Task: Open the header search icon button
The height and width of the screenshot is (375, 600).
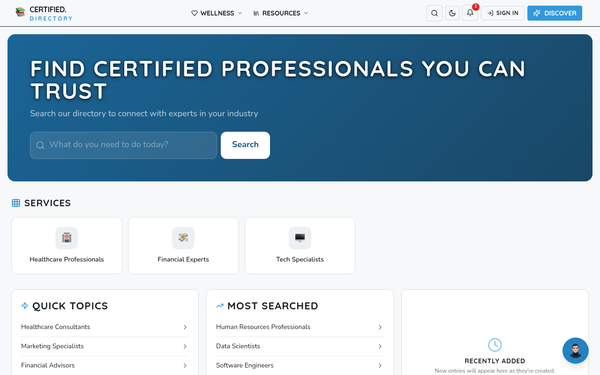Action: click(434, 13)
